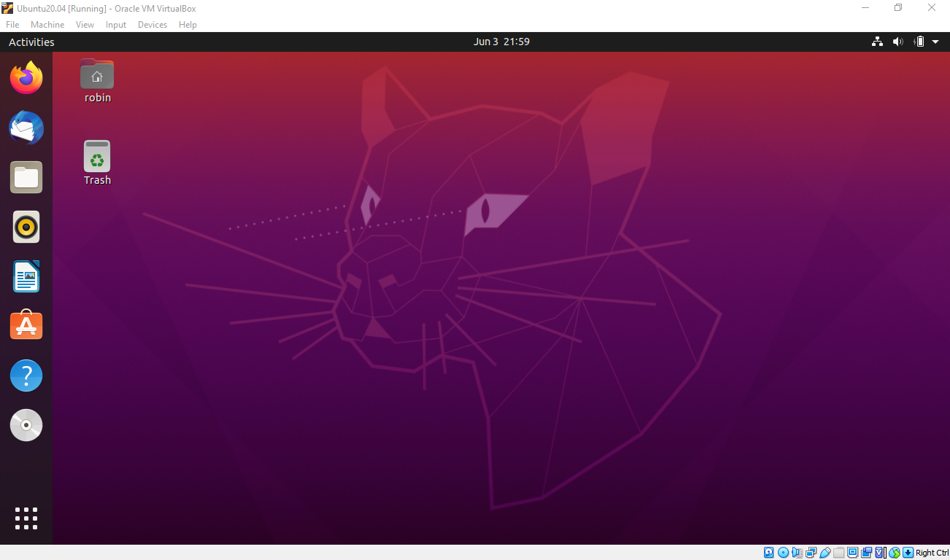Open the VirtualBox File menu
Viewport: 950px width, 560px height.
point(12,24)
